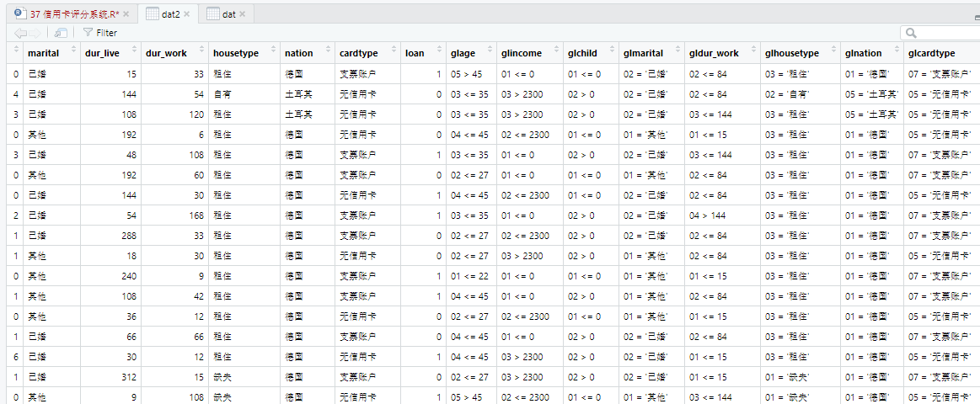Click gldur_work cell '04 > 144'
The image size is (980, 404).
coord(722,215)
